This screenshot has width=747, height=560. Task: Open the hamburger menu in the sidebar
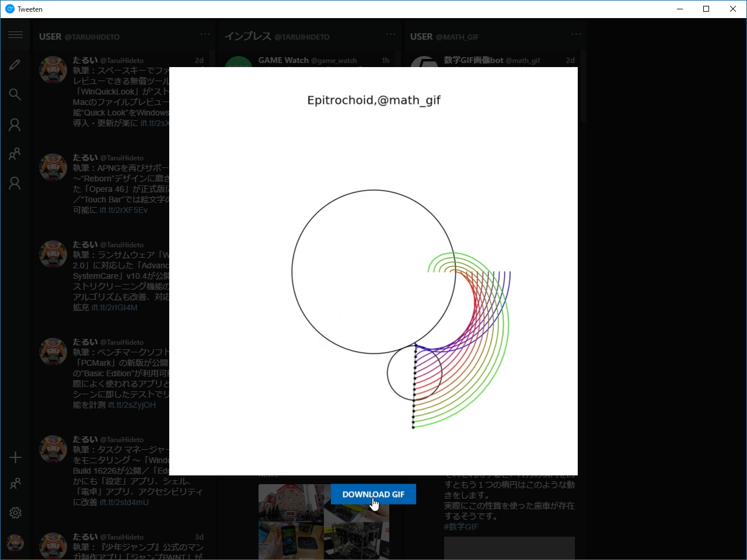tap(15, 35)
